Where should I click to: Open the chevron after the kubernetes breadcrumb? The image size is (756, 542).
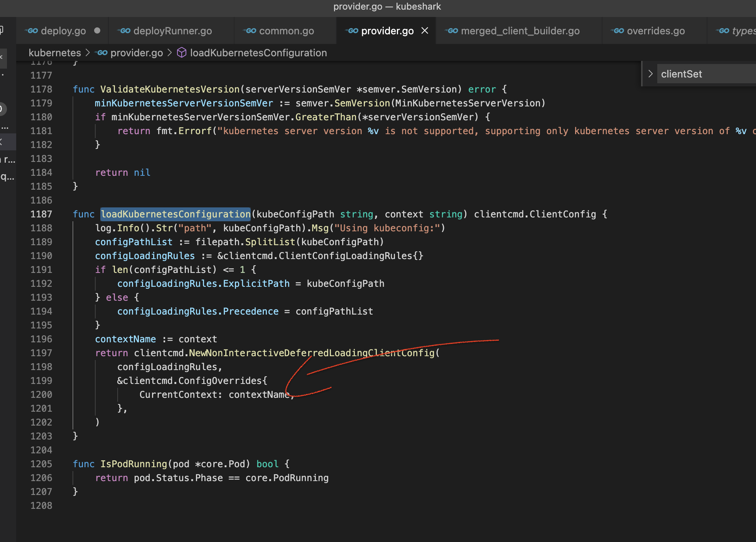coord(88,52)
